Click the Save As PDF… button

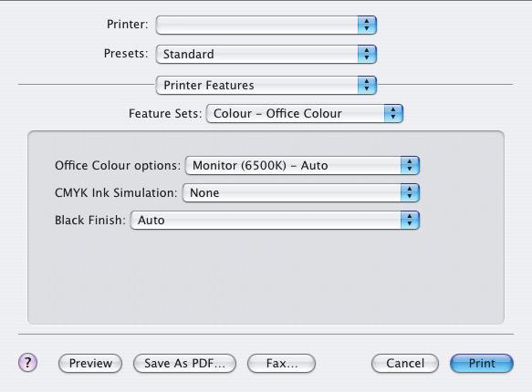[x=184, y=363]
